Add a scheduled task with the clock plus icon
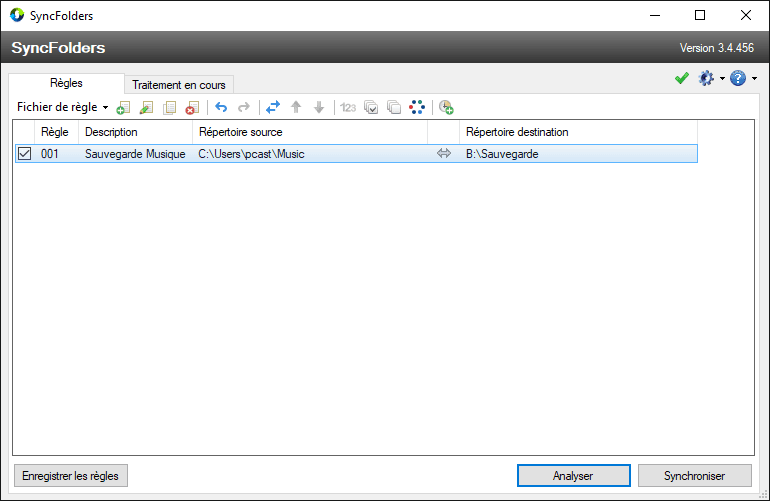 [x=446, y=107]
